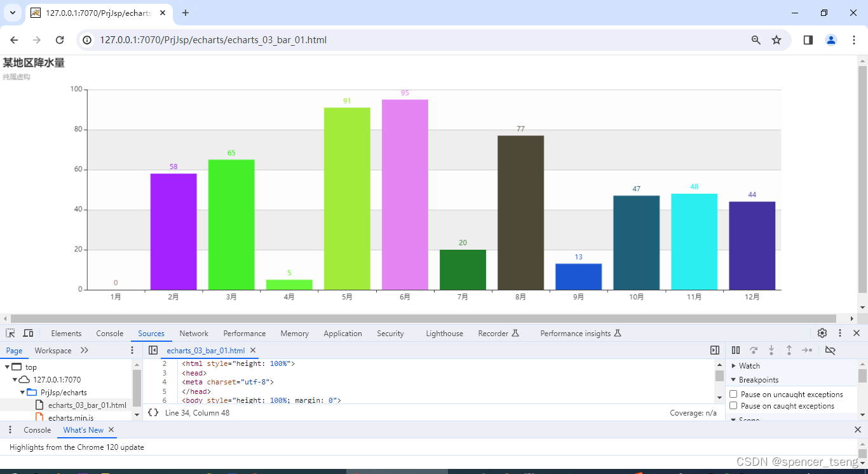The width and height of the screenshot is (868, 474).
Task: Click the step out of current function icon
Action: click(788, 350)
